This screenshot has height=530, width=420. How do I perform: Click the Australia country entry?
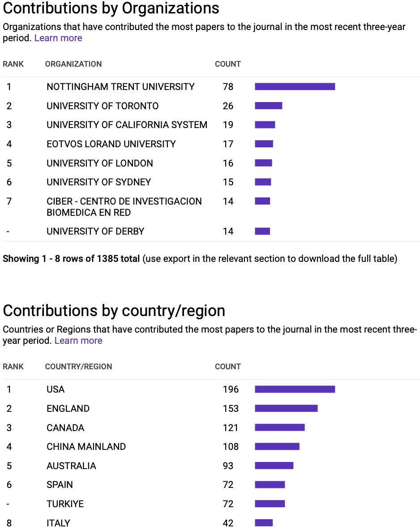coord(71,466)
